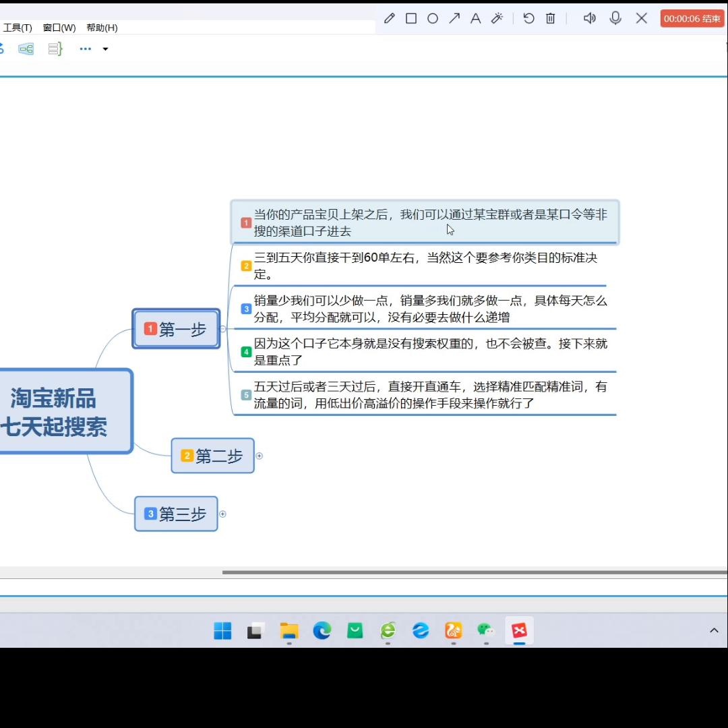728x728 pixels.
Task: Open the 帮助(H) menu
Action: coord(102,28)
